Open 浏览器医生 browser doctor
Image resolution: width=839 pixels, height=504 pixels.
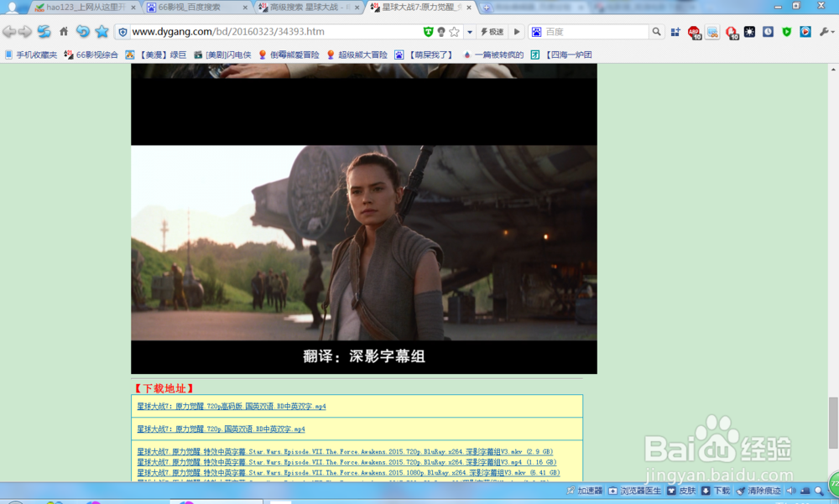click(635, 491)
